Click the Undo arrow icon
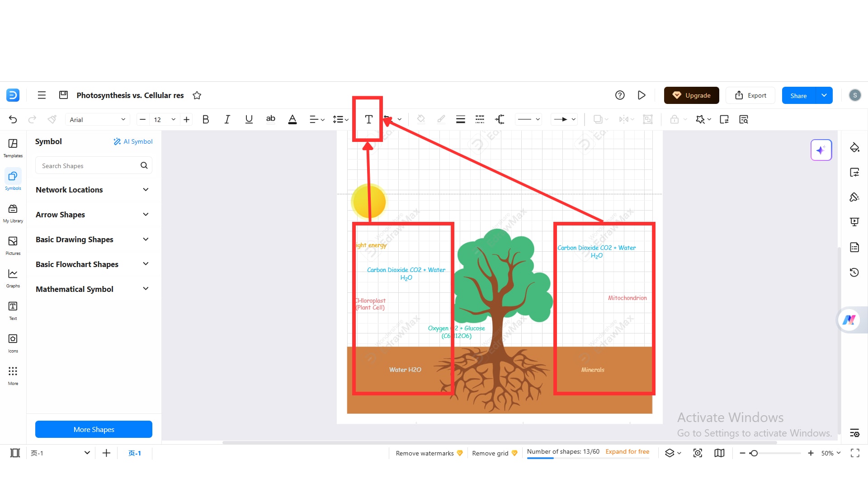868x488 pixels. pyautogui.click(x=13, y=119)
